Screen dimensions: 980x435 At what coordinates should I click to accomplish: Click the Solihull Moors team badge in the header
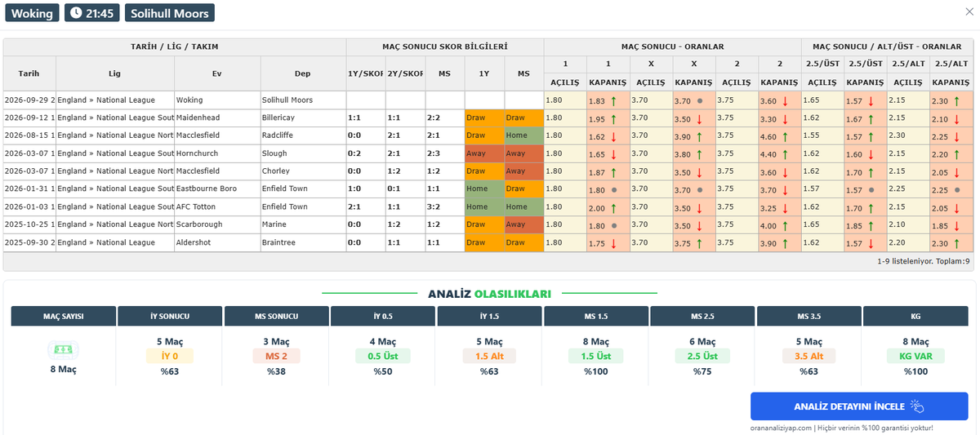pyautogui.click(x=169, y=13)
